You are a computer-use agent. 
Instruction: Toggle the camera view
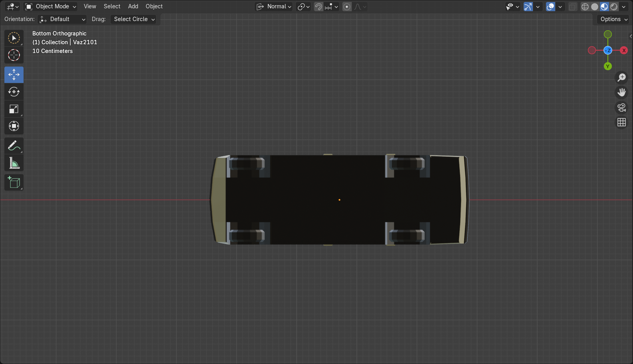(x=622, y=108)
